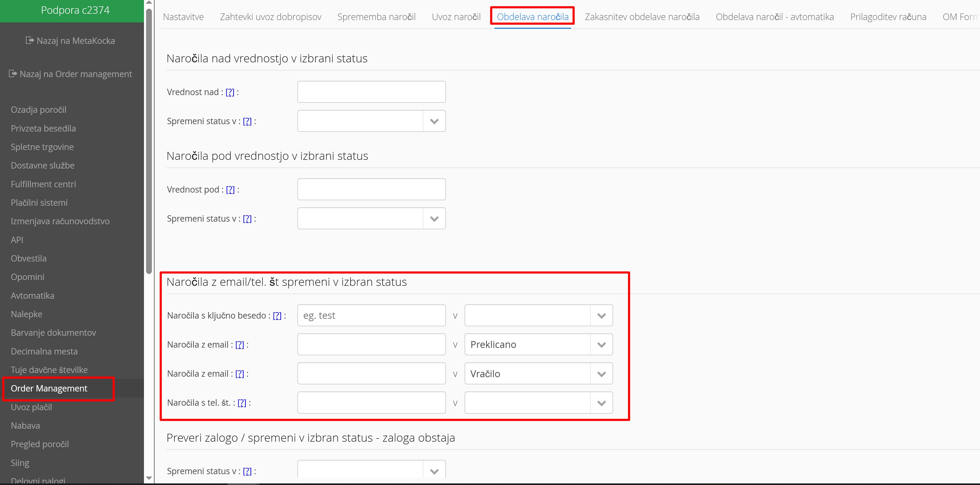Open Avtomatika in sidebar
This screenshot has height=485, width=980.
point(32,296)
